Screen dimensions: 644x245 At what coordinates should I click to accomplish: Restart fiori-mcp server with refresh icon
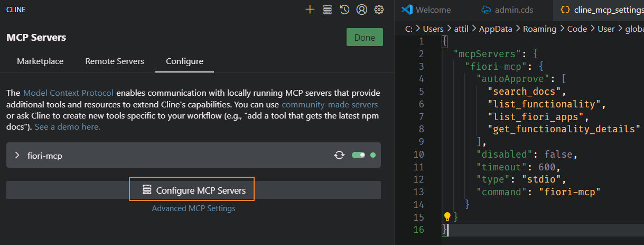coord(339,155)
